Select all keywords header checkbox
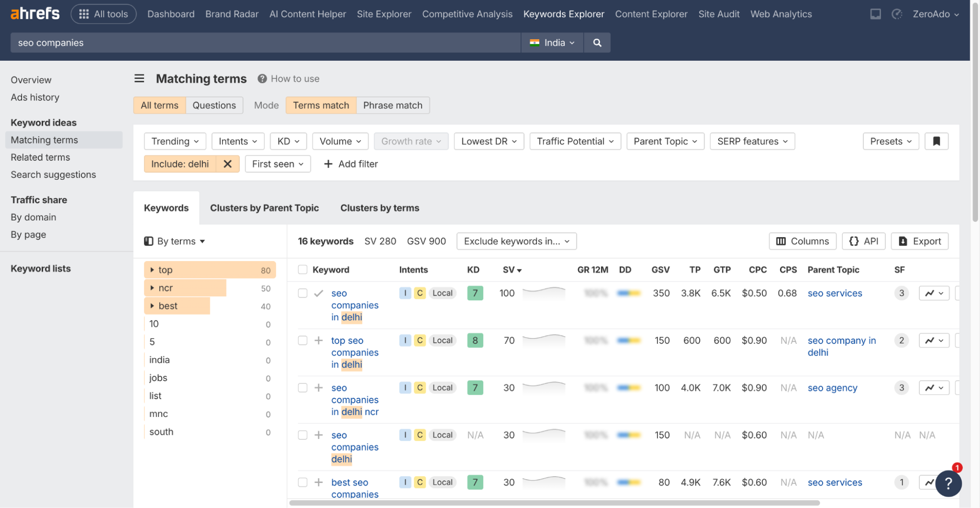Screen dimensions: 980x508 coord(302,270)
